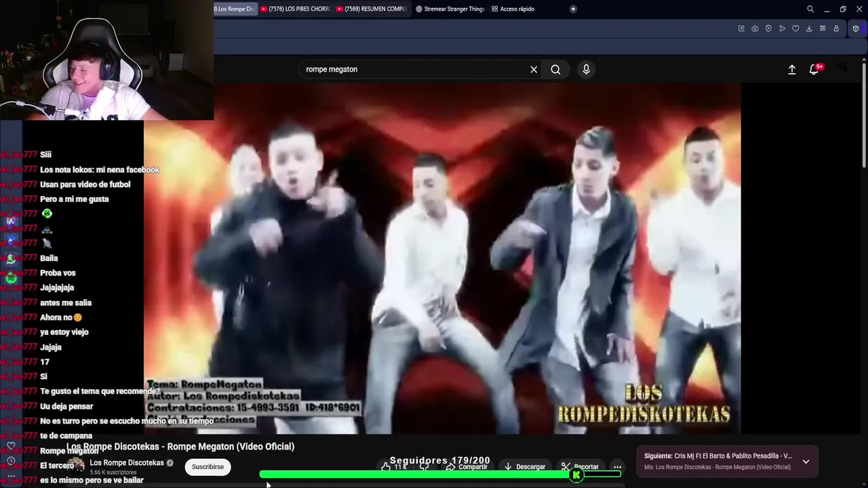Open the Aria AI icon in sidebar
The width and height of the screenshot is (868, 488).
[11, 220]
